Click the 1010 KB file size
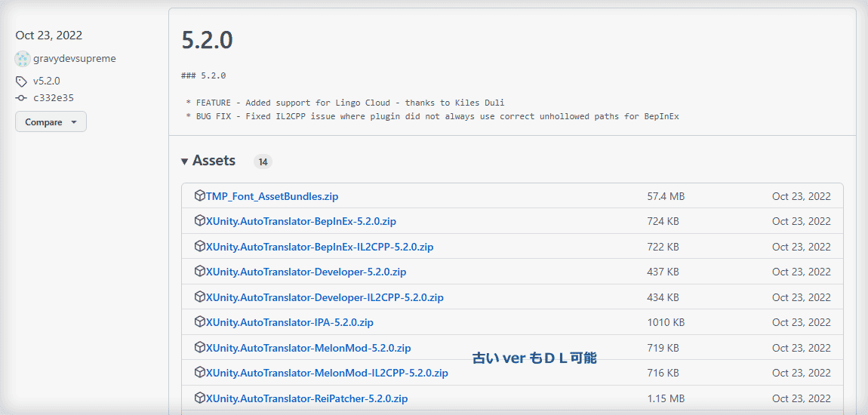 pos(666,322)
